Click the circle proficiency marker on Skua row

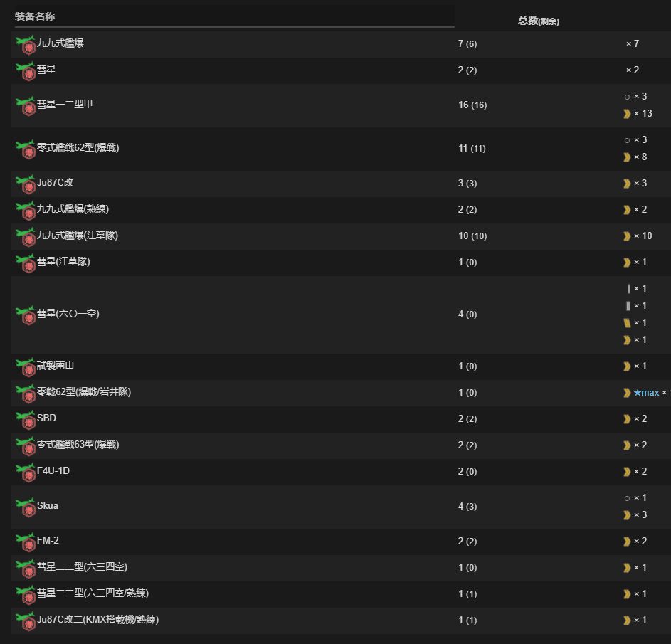[x=627, y=498]
